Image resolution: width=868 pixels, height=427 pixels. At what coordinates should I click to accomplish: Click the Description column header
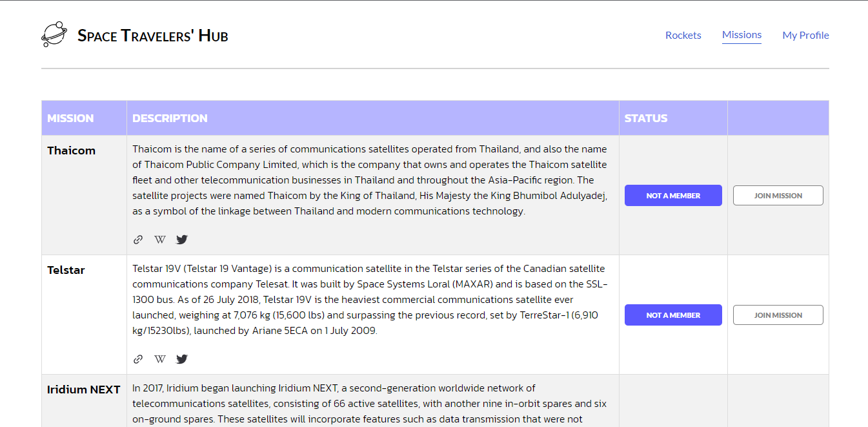click(170, 118)
